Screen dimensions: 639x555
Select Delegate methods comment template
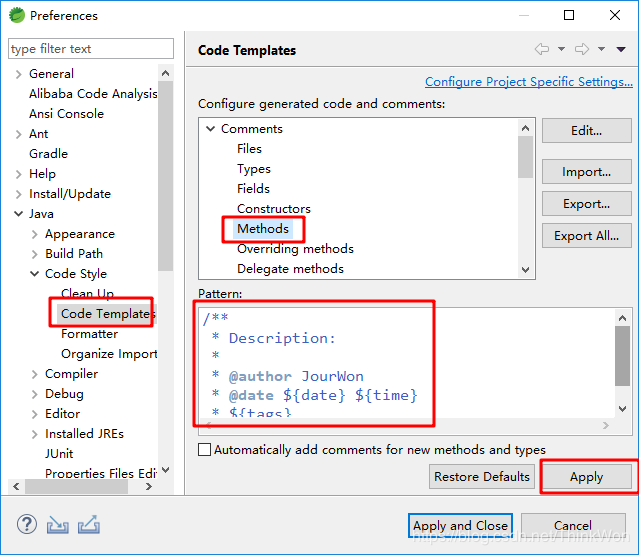pos(291,269)
